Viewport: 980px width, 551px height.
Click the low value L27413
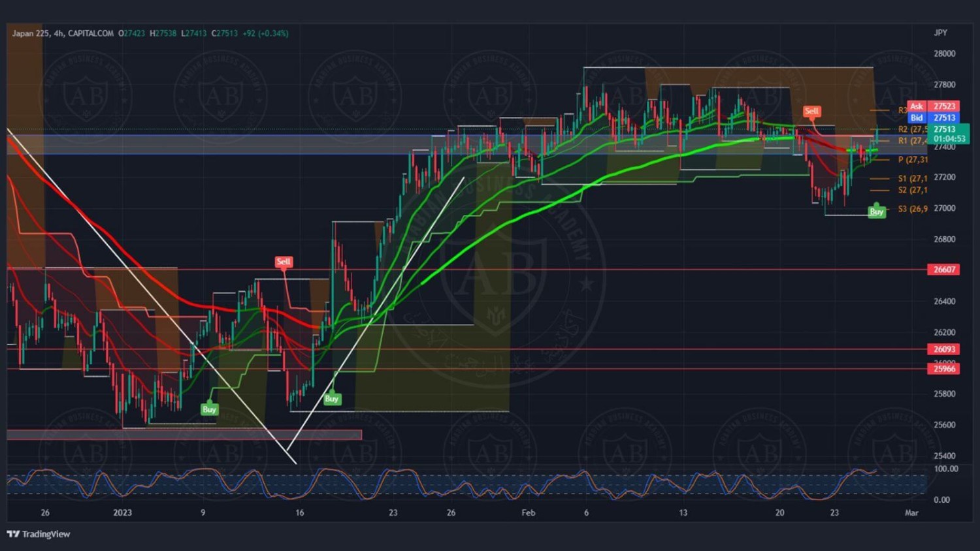click(x=193, y=33)
